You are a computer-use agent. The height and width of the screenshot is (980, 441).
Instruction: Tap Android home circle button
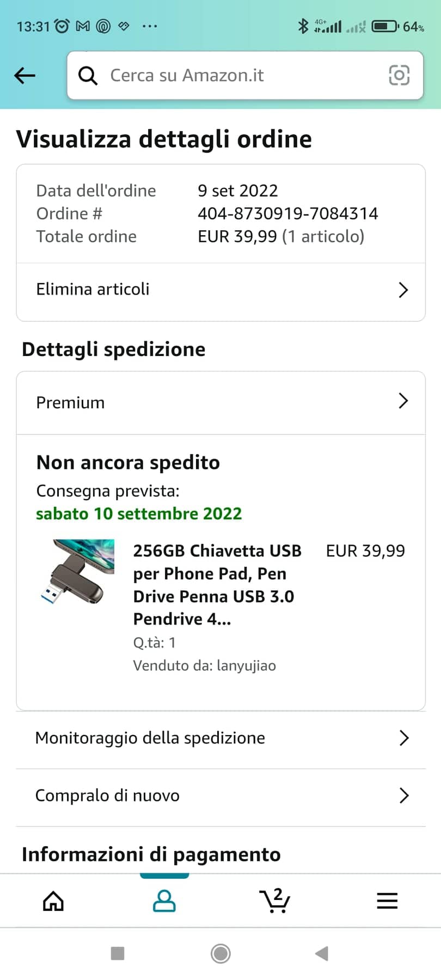tap(220, 953)
